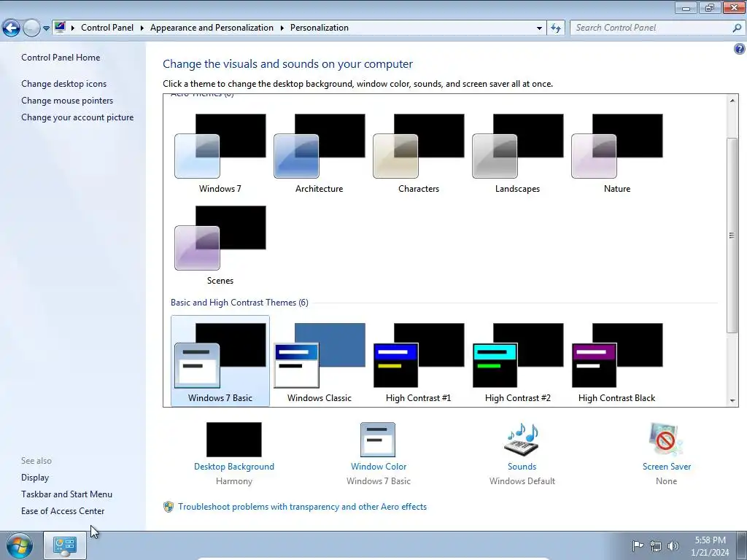Open the Help question mark icon

coord(740,49)
